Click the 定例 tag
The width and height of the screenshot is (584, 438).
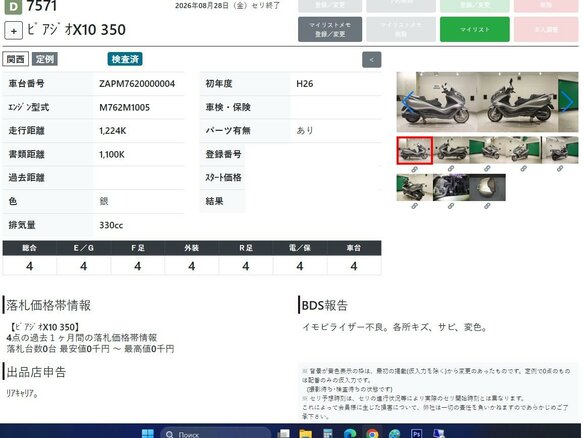tap(45, 59)
